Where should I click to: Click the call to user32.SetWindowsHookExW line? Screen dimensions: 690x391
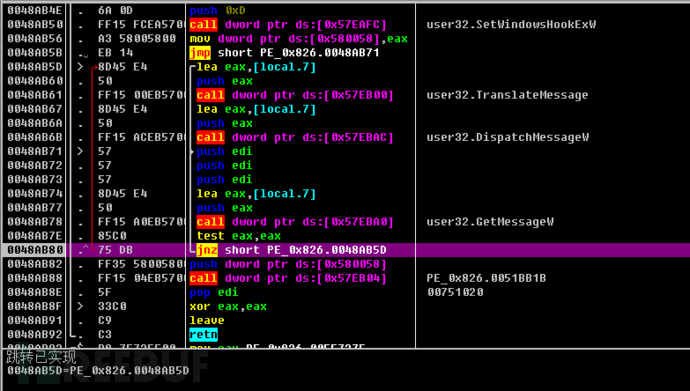coord(288,25)
